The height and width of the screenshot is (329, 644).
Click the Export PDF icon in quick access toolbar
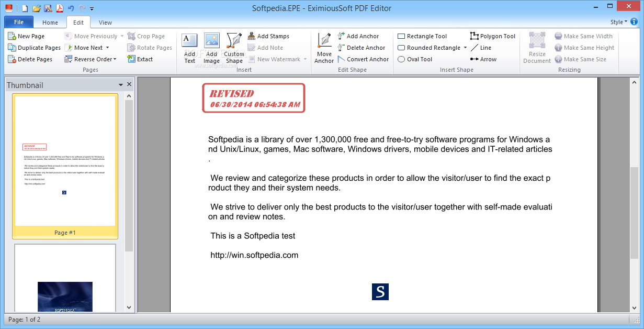click(x=59, y=8)
